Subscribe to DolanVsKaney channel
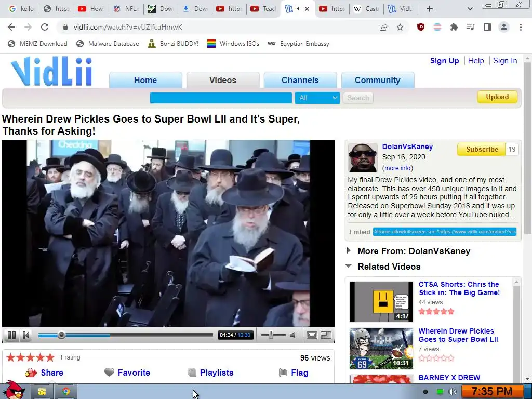This screenshot has width=532, height=399. [x=482, y=149]
